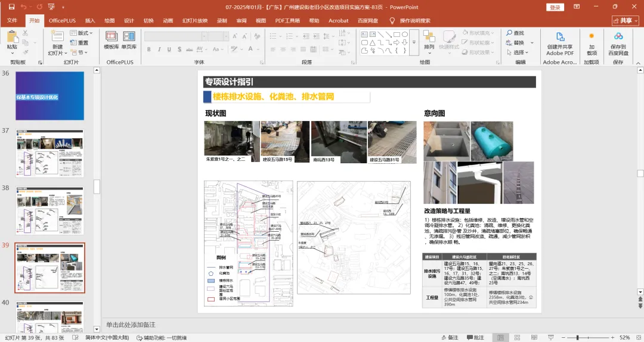Click the Share button
644x342 pixels.
pos(626,20)
